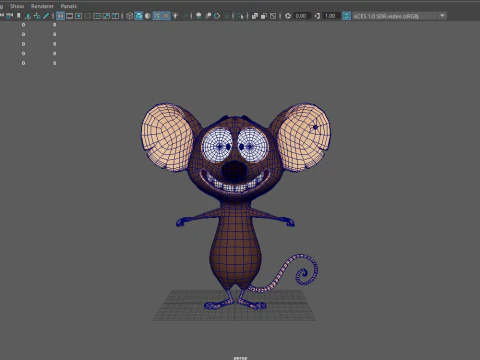The width and height of the screenshot is (480, 360).
Task: Click the exposure reset icon
Action: [x=288, y=16]
